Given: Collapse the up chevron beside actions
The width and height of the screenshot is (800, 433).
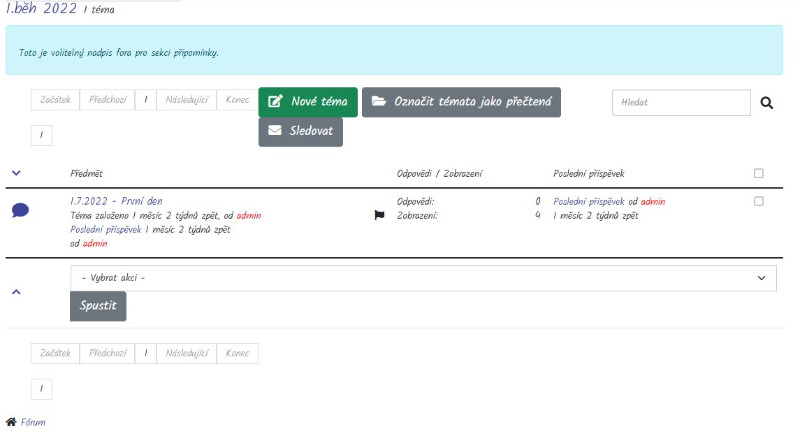Looking at the screenshot, I should [16, 292].
